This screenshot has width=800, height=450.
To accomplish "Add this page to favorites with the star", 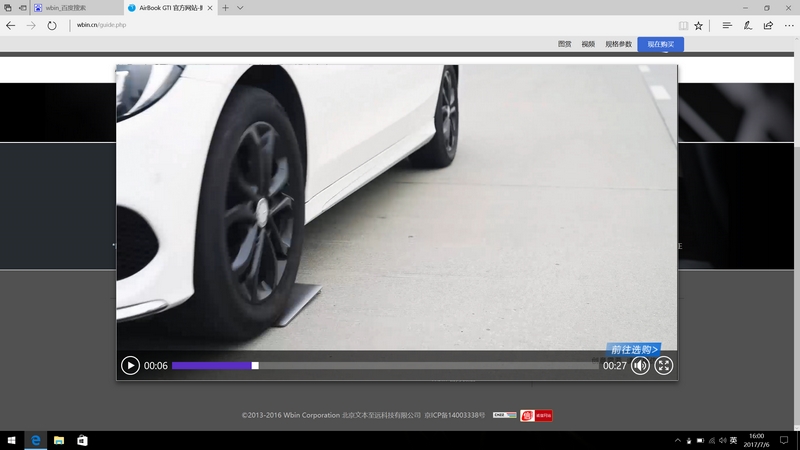I will pyautogui.click(x=699, y=25).
